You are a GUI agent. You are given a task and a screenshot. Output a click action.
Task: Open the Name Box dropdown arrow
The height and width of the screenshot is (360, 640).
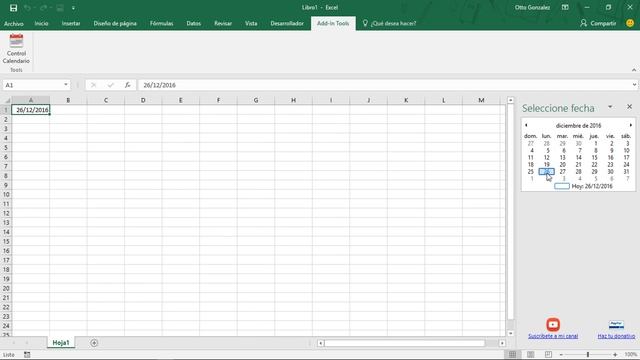[x=66, y=85]
